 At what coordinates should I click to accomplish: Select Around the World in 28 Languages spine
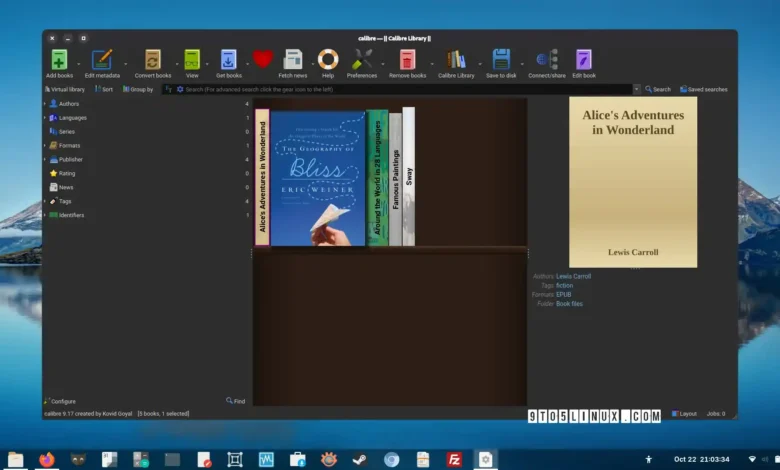tap(377, 178)
